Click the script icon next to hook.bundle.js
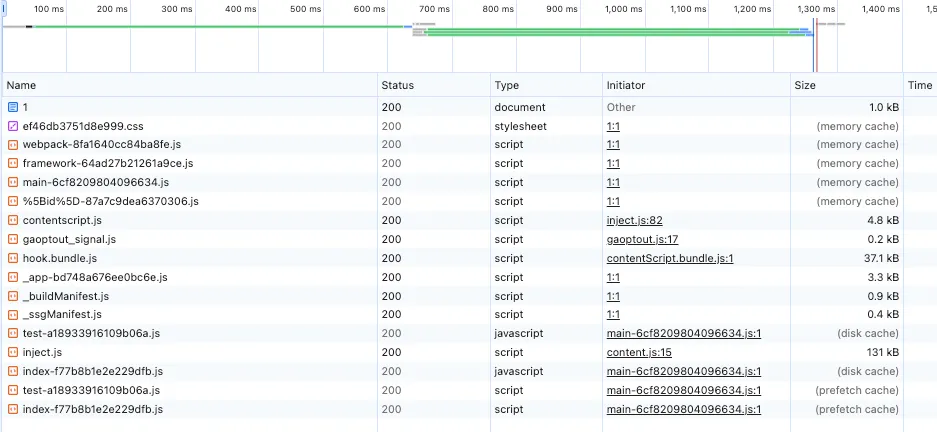The height and width of the screenshot is (432, 937). pyautogui.click(x=13, y=258)
